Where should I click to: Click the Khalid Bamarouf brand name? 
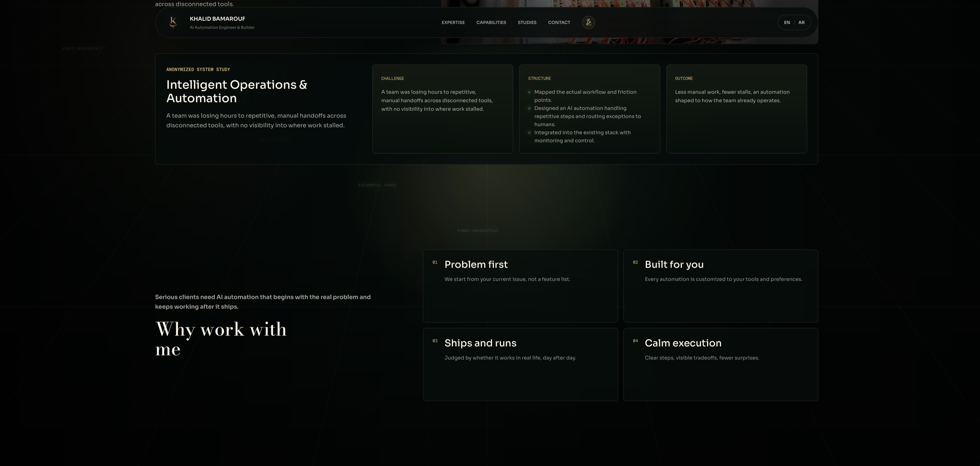click(x=217, y=18)
